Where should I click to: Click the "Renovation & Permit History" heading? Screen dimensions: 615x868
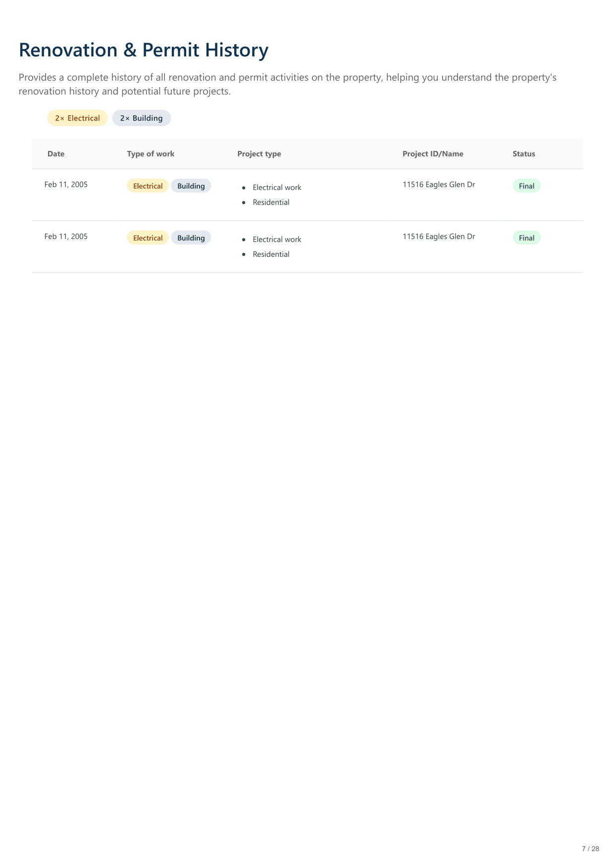(x=144, y=50)
